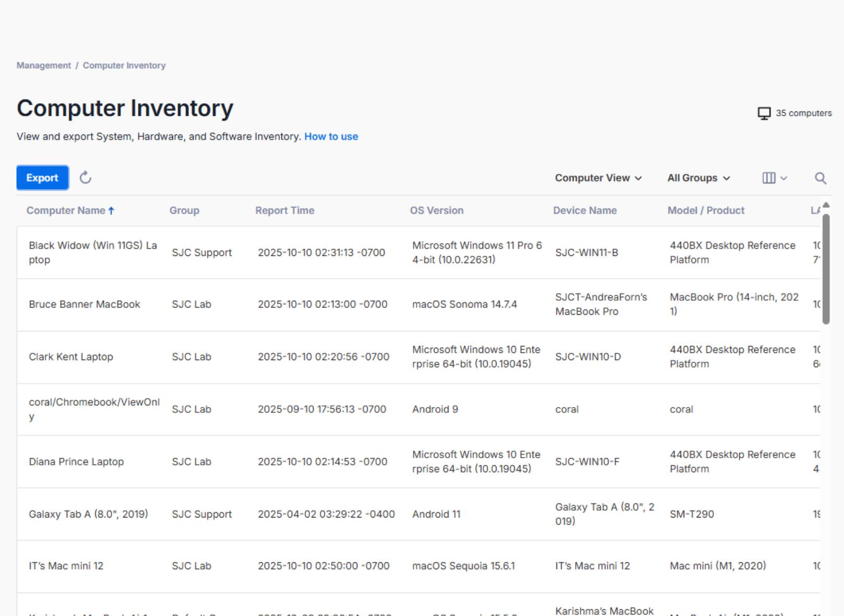Refresh the computer inventory list
844x616 pixels.
tap(85, 178)
